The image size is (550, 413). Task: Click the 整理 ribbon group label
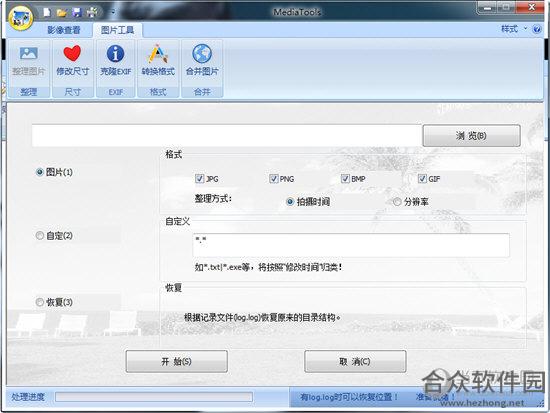(x=29, y=92)
